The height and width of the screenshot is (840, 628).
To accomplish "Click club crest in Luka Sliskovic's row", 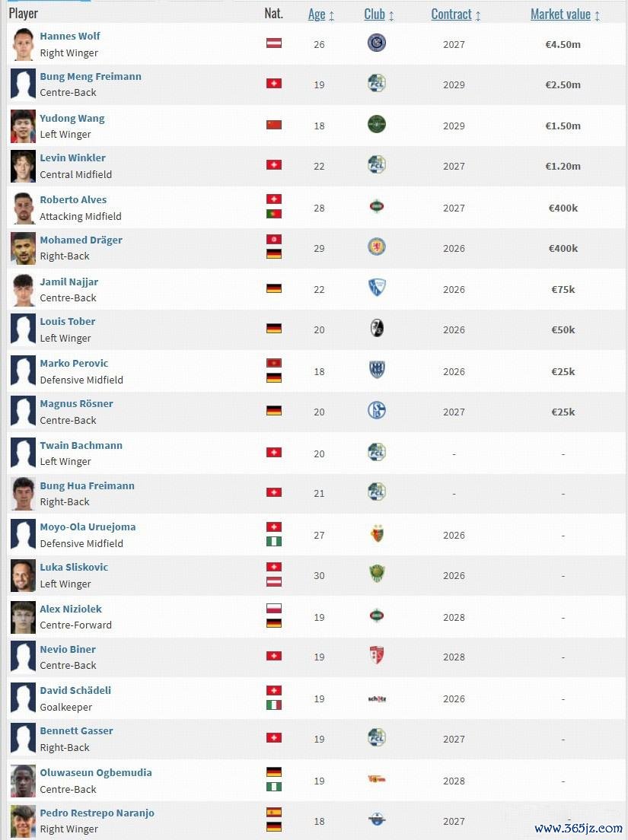I will pyautogui.click(x=376, y=574).
